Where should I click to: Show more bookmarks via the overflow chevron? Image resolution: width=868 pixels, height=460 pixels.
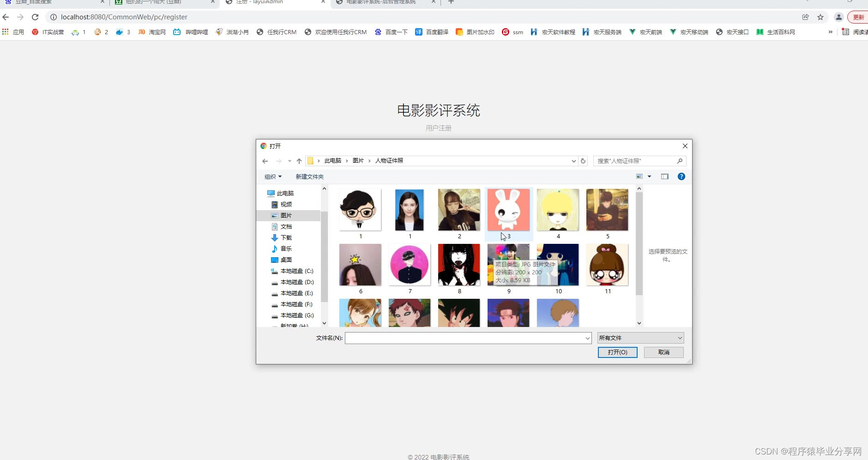831,32
